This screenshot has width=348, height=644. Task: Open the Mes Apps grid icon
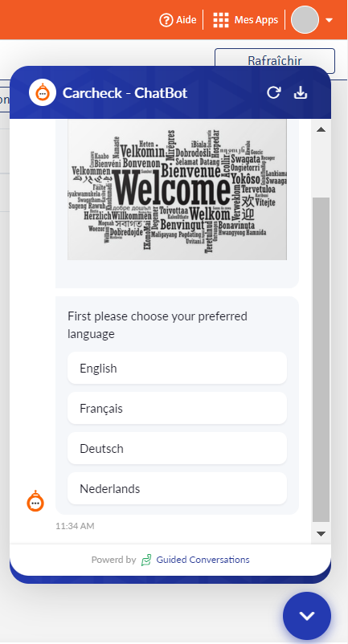click(221, 20)
